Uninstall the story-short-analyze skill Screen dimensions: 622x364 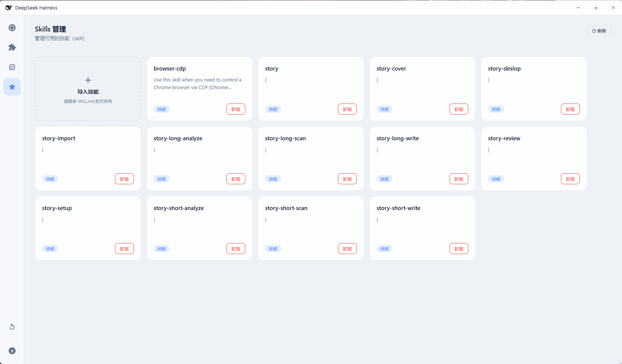tap(236, 249)
